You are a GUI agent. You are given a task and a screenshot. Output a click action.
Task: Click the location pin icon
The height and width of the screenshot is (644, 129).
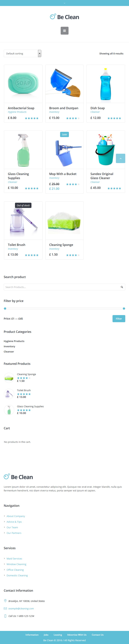coord(5,601)
